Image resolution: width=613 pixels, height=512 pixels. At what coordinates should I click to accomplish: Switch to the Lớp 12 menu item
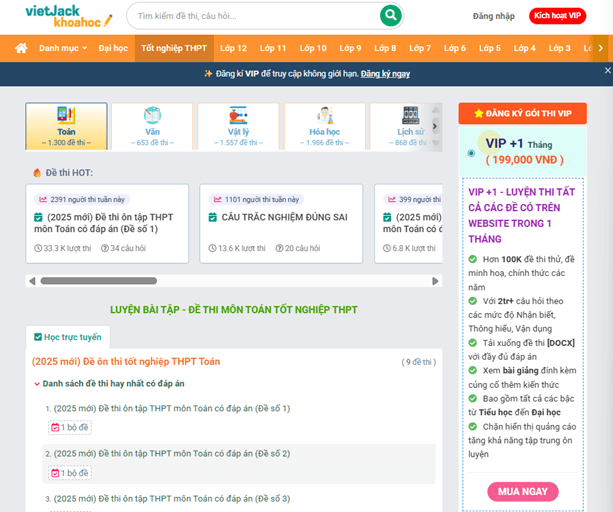point(233,48)
